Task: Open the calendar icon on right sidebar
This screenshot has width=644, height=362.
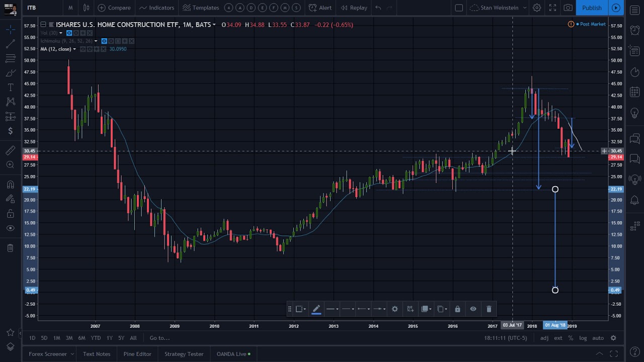Action: tap(635, 92)
